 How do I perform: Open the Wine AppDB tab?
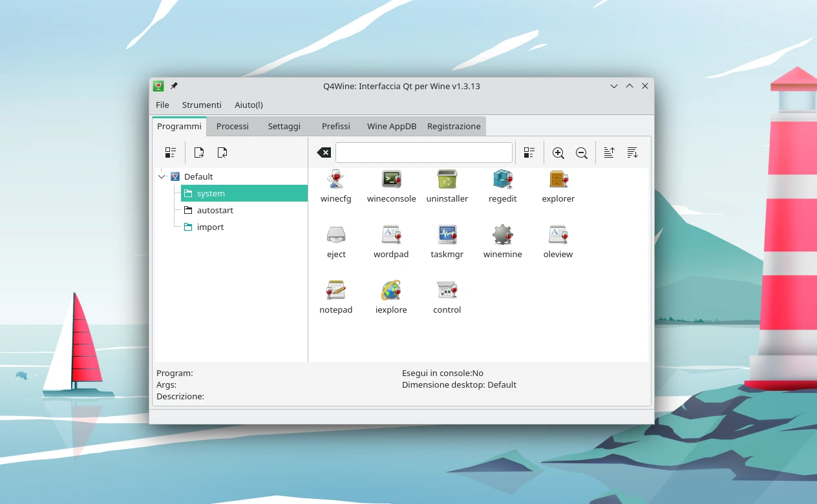pos(391,126)
